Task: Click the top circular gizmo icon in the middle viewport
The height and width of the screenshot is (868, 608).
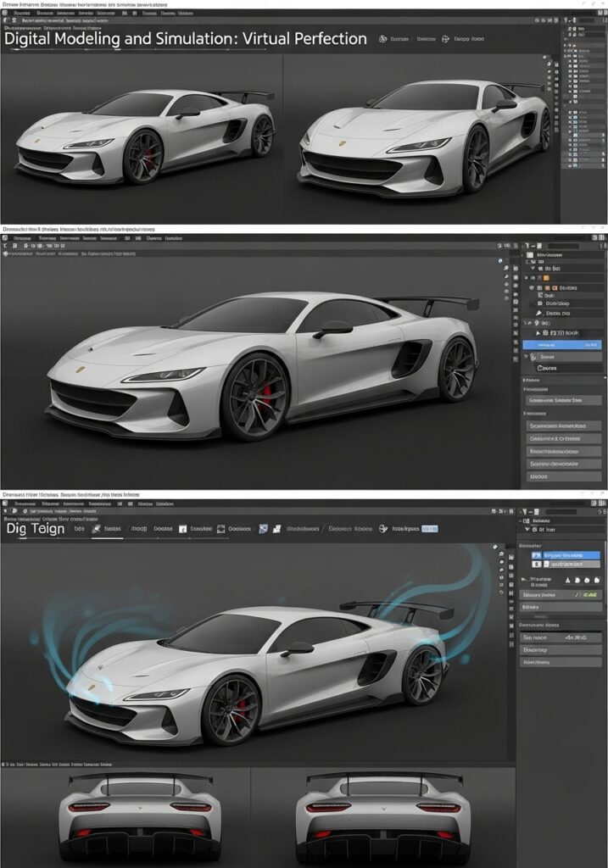Action: point(500,260)
